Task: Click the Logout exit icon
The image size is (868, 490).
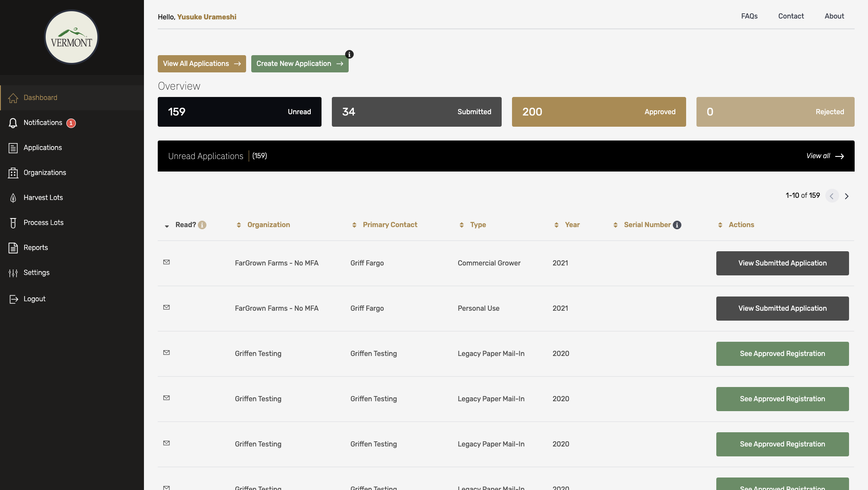Action: pos(14,299)
